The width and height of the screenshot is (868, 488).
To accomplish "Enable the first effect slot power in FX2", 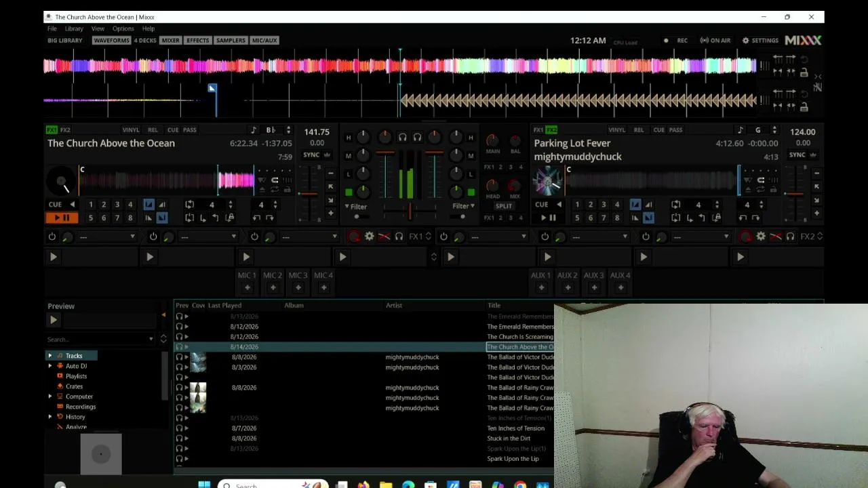I will tap(443, 237).
